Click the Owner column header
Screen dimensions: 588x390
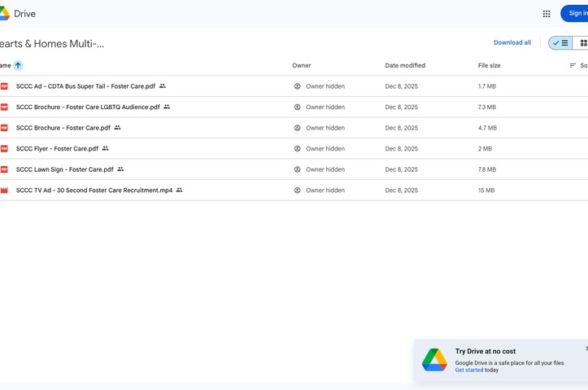click(x=302, y=65)
